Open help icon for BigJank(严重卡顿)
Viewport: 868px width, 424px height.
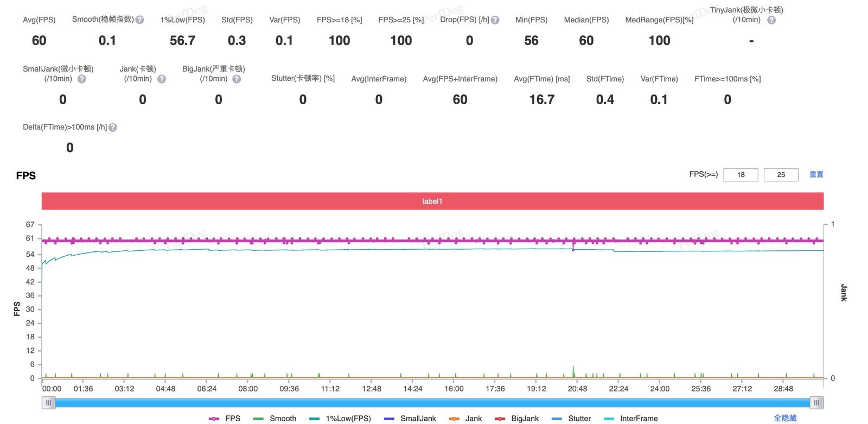coord(237,79)
